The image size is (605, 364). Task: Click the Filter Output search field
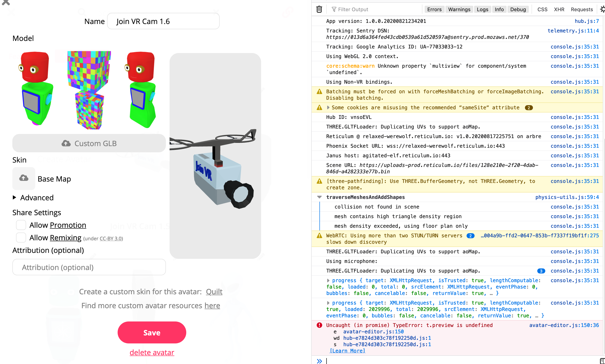375,9
